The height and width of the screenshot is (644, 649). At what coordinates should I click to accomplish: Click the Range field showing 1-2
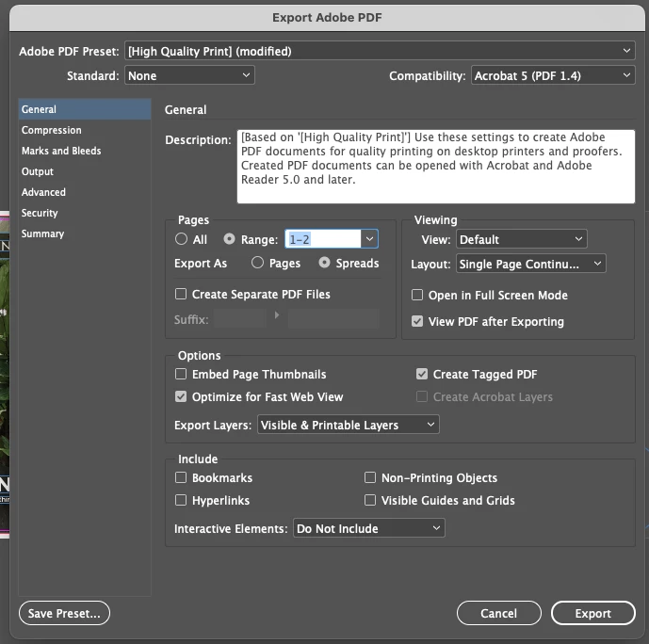323,239
